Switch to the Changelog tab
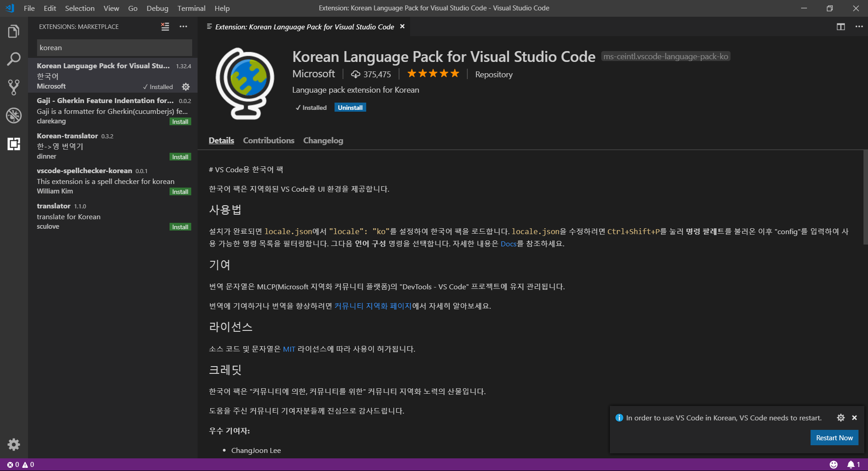Viewport: 868px width, 471px height. 323,141
